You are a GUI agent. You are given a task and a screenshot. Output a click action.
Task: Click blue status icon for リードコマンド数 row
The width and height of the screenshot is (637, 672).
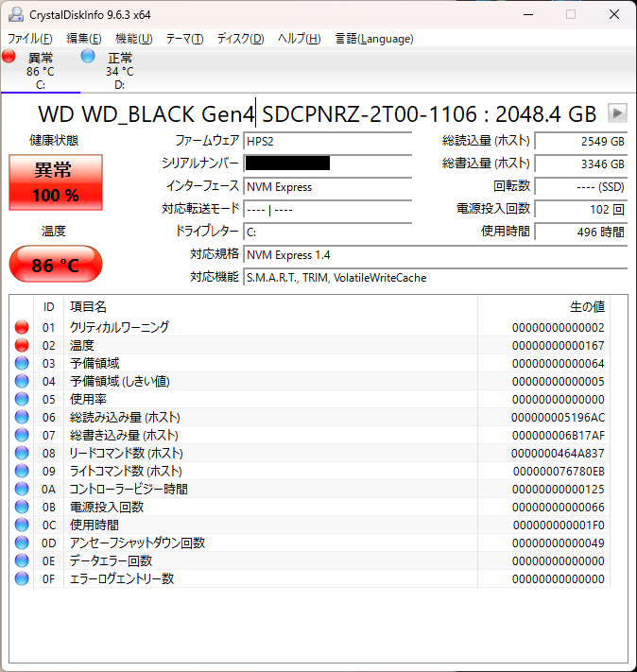22,454
